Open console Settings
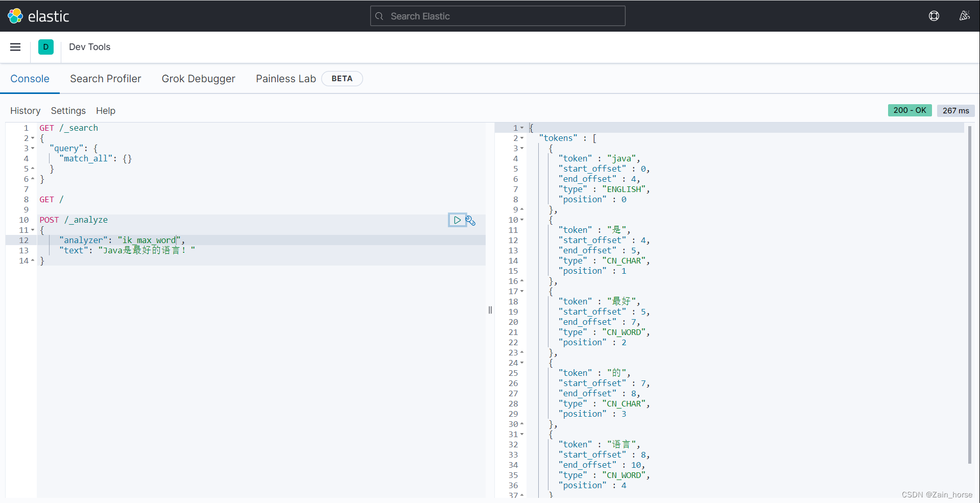Image resolution: width=980 pixels, height=503 pixels. (x=68, y=111)
